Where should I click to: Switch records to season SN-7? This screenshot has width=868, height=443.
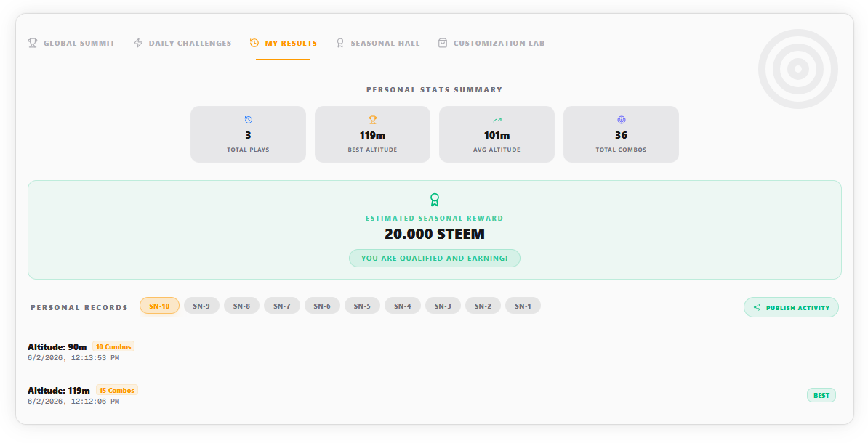282,306
